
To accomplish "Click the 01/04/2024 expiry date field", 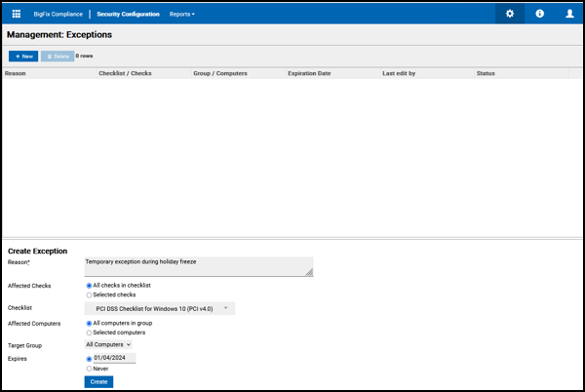I will point(114,358).
